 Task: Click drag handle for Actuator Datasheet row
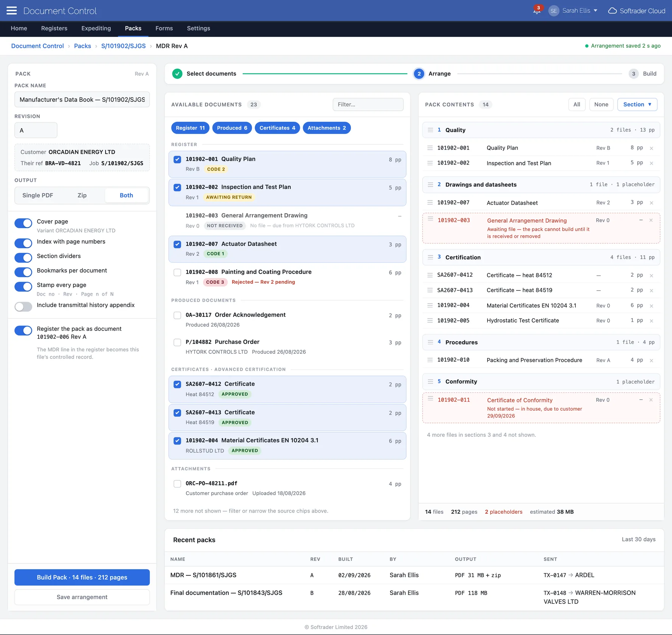coord(430,203)
